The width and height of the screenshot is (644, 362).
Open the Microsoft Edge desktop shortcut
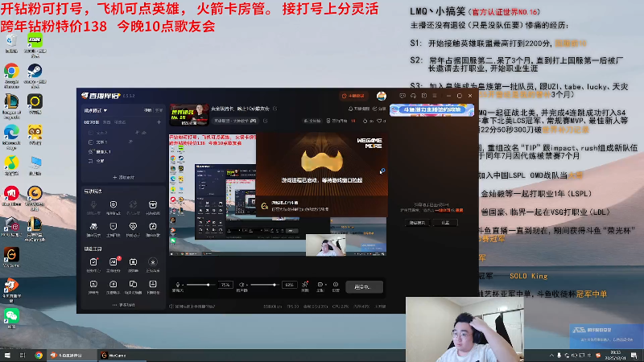(11, 137)
